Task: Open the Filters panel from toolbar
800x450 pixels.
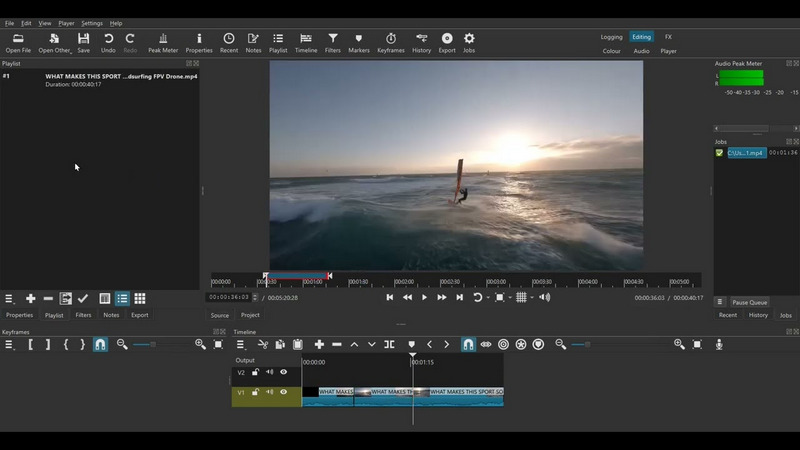Action: [x=333, y=43]
